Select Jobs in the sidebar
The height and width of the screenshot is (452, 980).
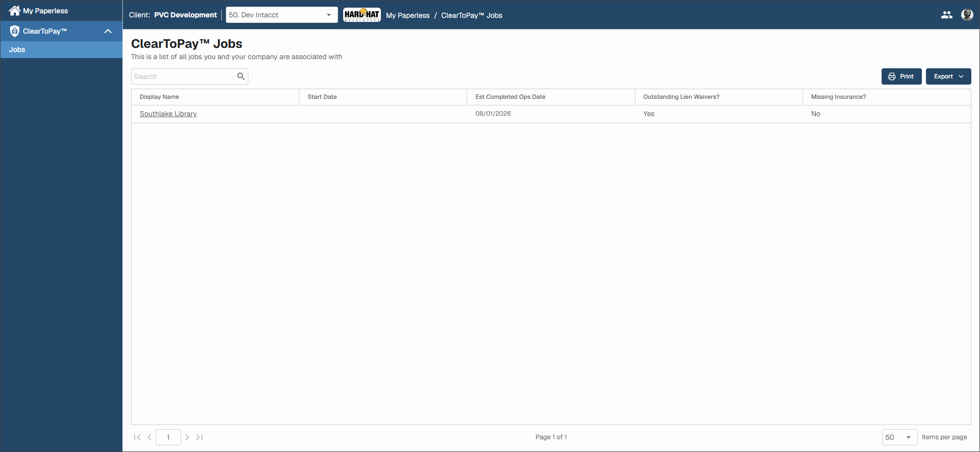click(x=61, y=49)
